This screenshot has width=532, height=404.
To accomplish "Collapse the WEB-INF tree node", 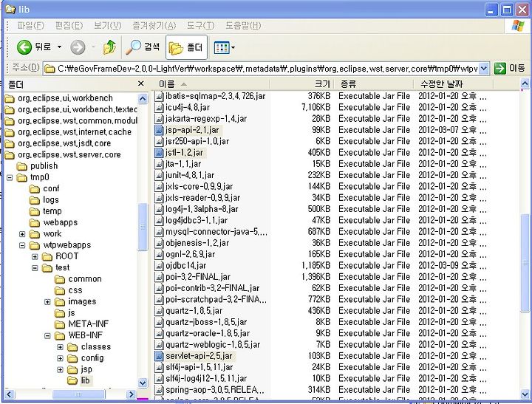I will click(x=47, y=336).
